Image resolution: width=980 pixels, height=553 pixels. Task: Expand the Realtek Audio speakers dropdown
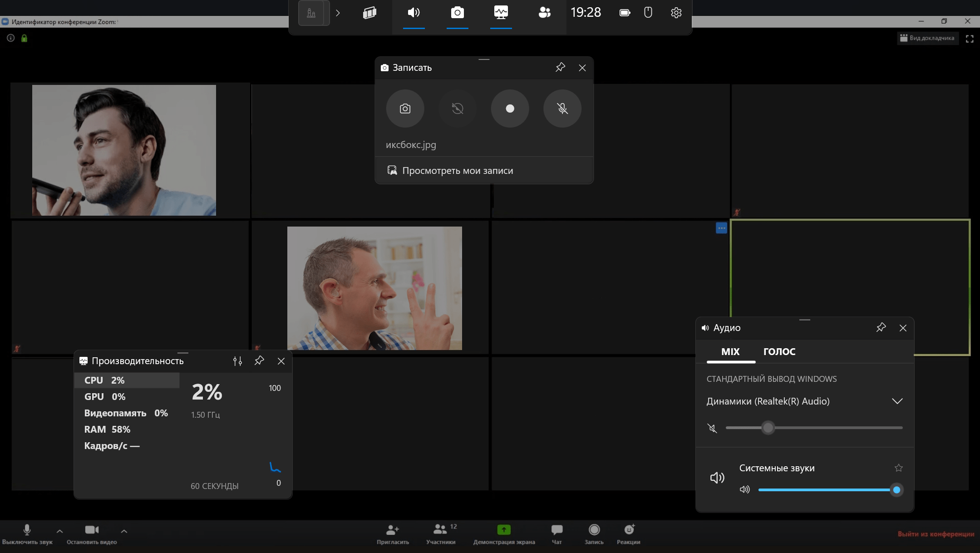897,401
